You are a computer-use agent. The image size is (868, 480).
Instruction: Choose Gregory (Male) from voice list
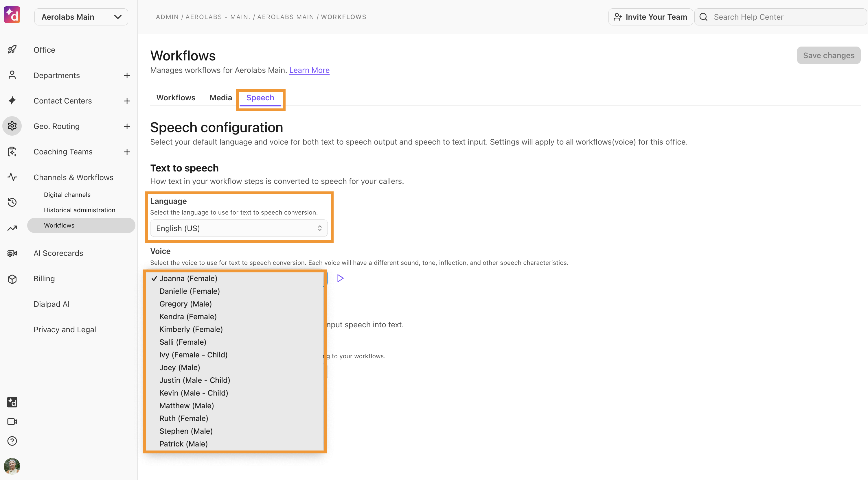pos(235,304)
